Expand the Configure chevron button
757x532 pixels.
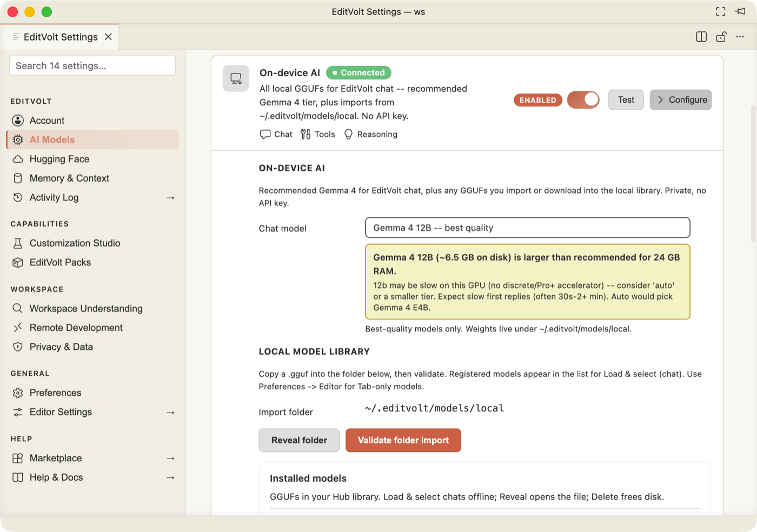pos(681,100)
